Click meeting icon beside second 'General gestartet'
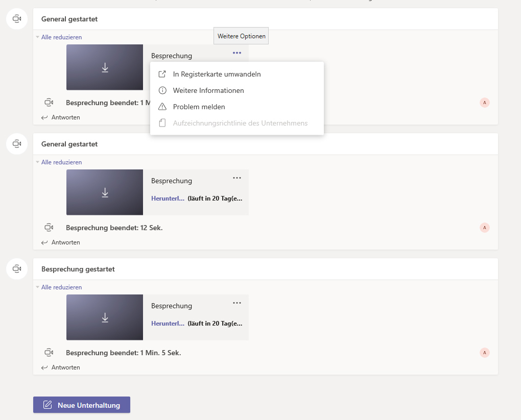Image resolution: width=521 pixels, height=420 pixels. coord(17,144)
